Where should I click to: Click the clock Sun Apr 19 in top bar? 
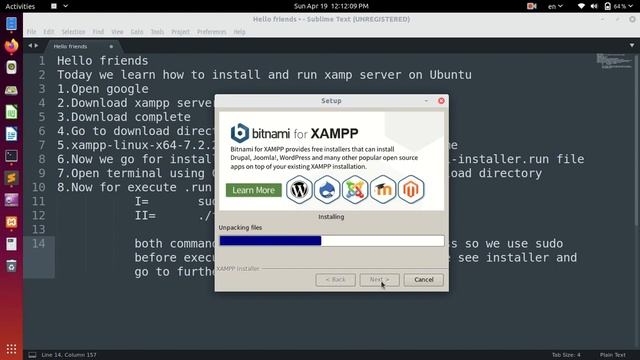tap(331, 6)
